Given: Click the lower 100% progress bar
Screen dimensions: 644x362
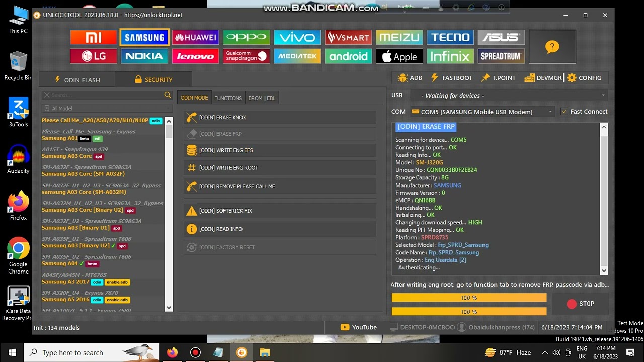Looking at the screenshot, I should (x=469, y=311).
